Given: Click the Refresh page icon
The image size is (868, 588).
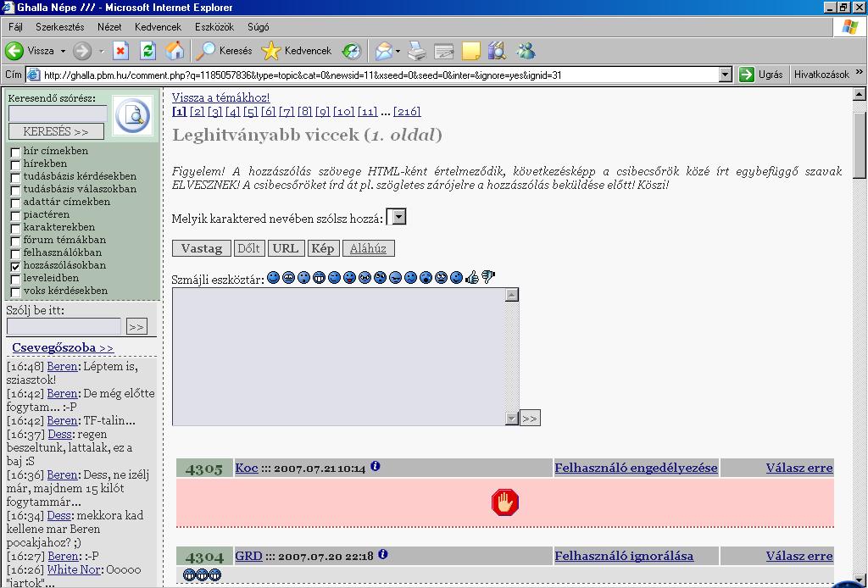Looking at the screenshot, I should [147, 51].
